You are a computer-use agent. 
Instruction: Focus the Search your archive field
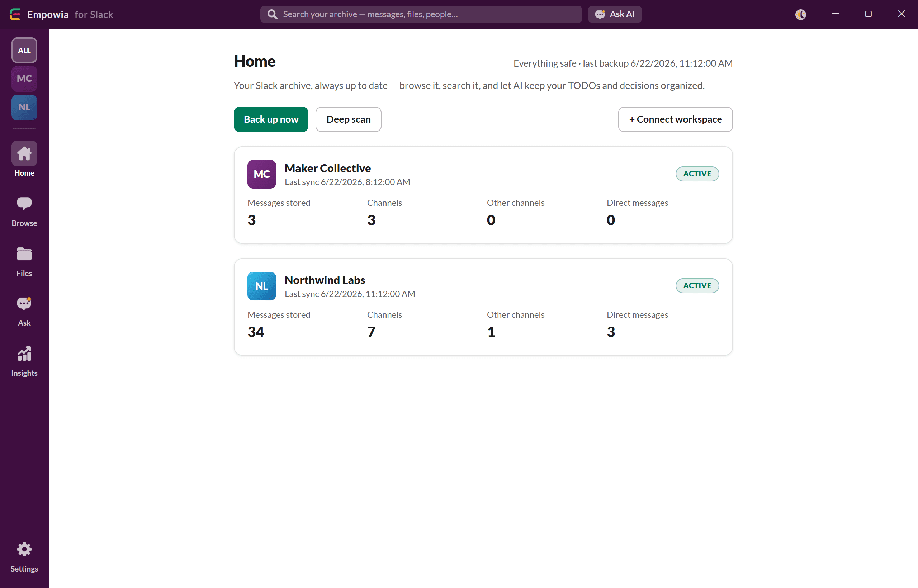421,14
